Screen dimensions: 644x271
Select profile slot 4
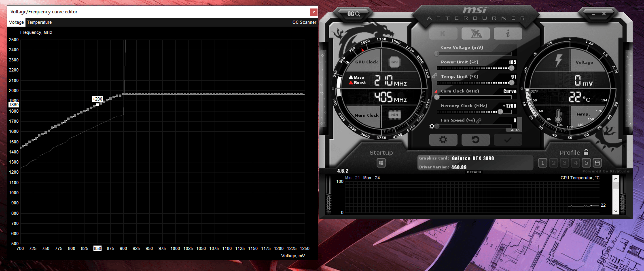coord(576,163)
